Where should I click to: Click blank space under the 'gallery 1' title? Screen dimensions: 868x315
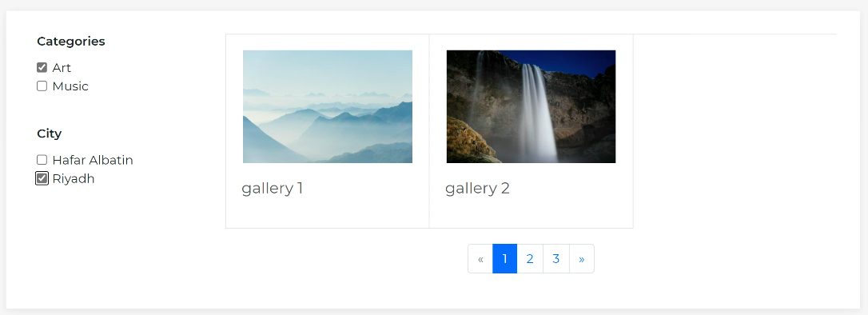(x=327, y=213)
